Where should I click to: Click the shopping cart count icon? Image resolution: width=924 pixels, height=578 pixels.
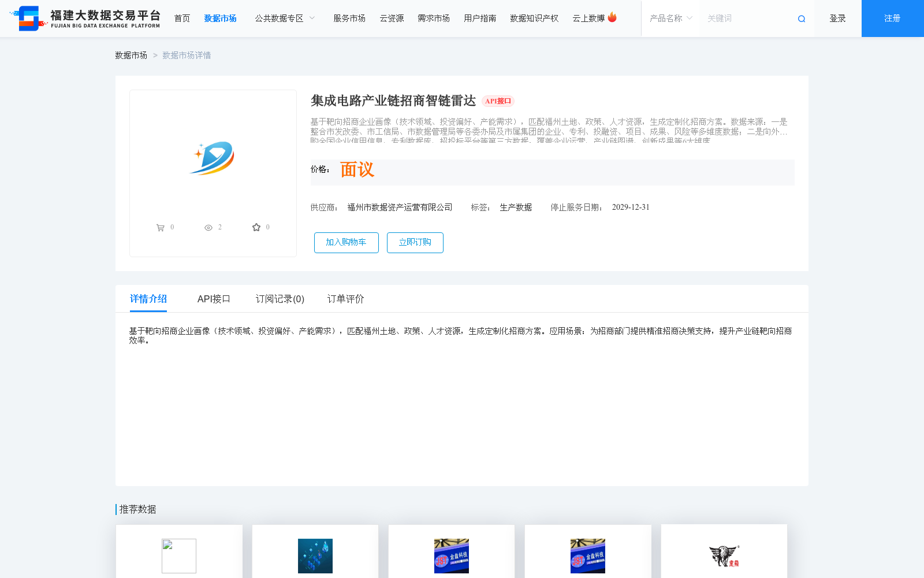pyautogui.click(x=161, y=228)
